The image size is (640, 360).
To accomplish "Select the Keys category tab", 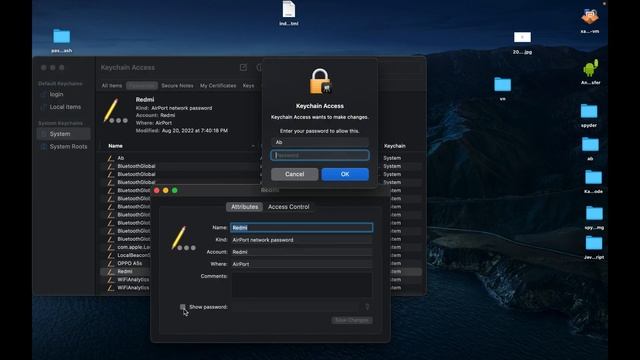I will [x=248, y=86].
